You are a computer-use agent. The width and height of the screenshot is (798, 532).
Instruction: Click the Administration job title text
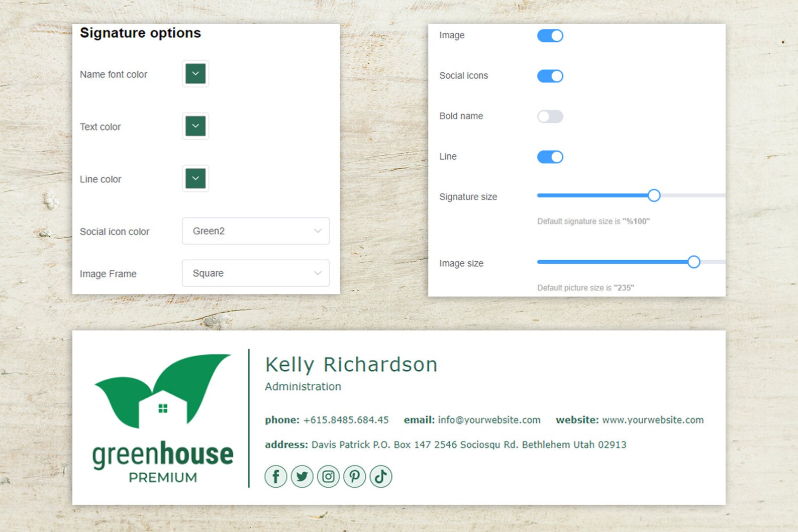point(303,386)
